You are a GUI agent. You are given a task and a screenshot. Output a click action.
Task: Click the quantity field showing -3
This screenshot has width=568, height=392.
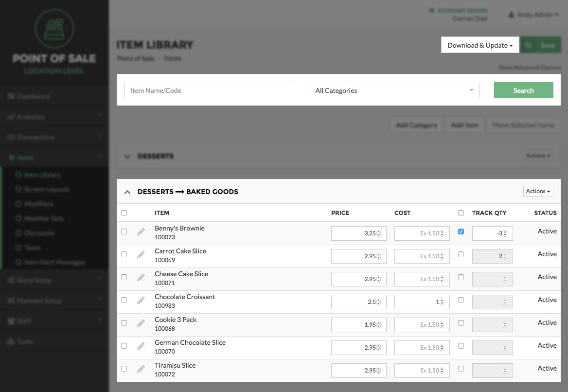[492, 233]
